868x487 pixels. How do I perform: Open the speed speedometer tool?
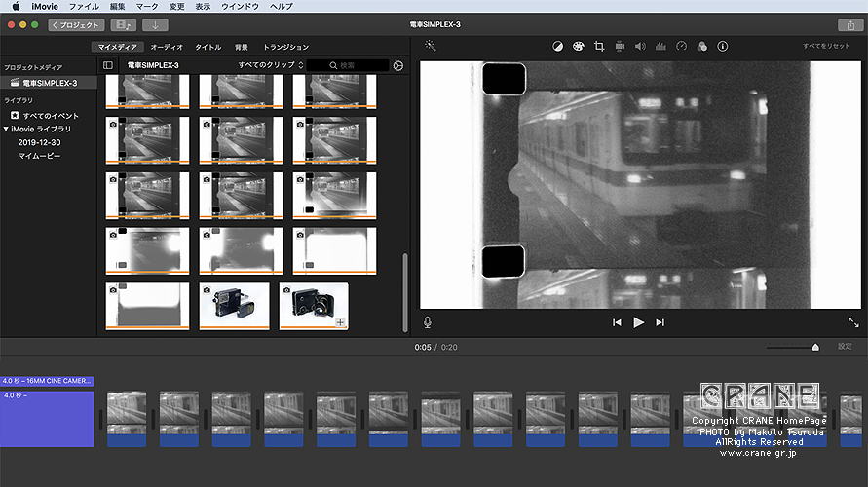tap(681, 46)
